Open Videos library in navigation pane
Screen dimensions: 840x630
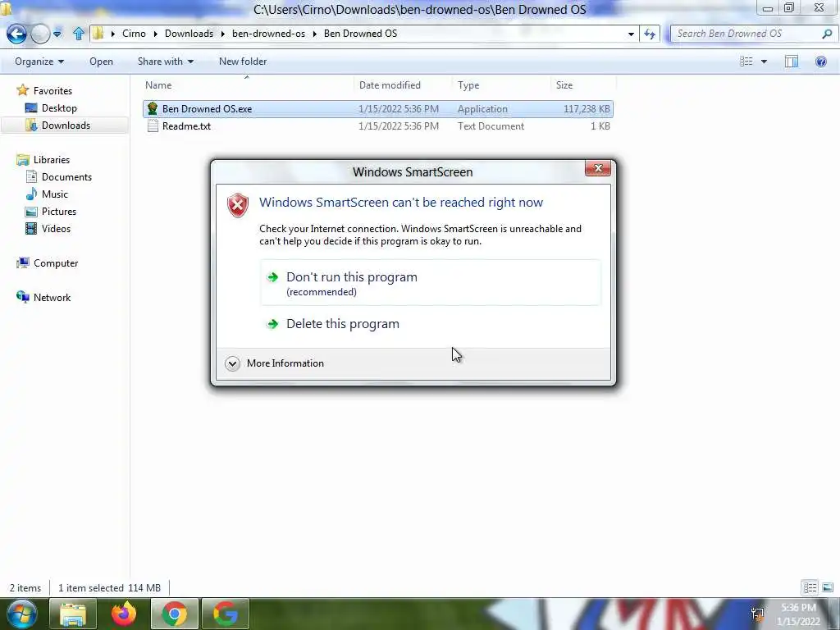coord(56,228)
